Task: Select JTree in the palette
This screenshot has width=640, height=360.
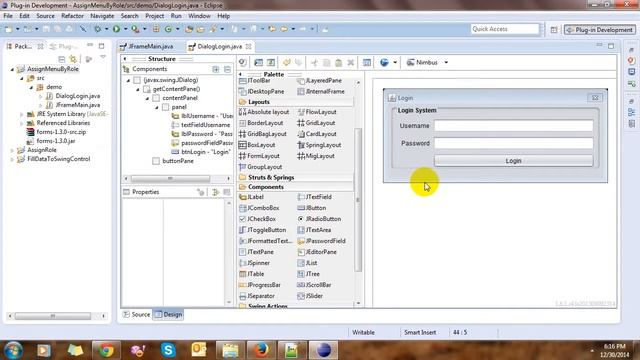Action: coord(309,274)
